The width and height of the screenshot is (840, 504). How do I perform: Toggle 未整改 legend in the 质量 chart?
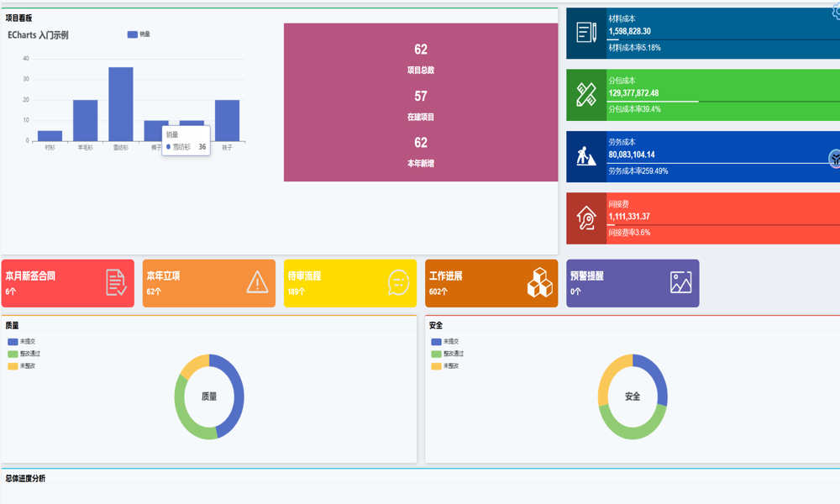[x=22, y=366]
